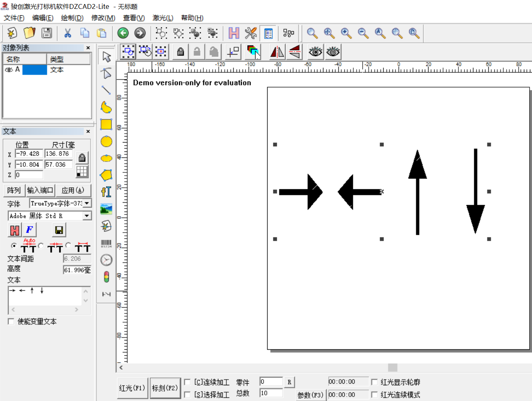Open the Adobe 黑体 Std R font dropdown
The width and height of the screenshot is (532, 401).
click(x=87, y=216)
